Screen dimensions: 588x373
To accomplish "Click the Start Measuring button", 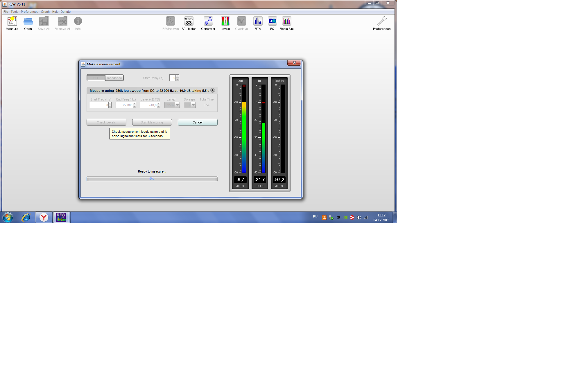I will pos(152,122).
